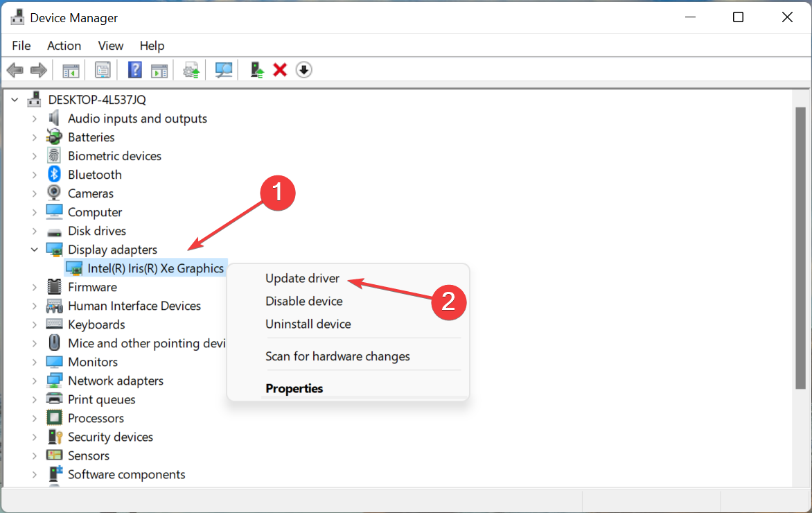Expand the Network adapters category
The width and height of the screenshot is (812, 513).
[x=34, y=380]
